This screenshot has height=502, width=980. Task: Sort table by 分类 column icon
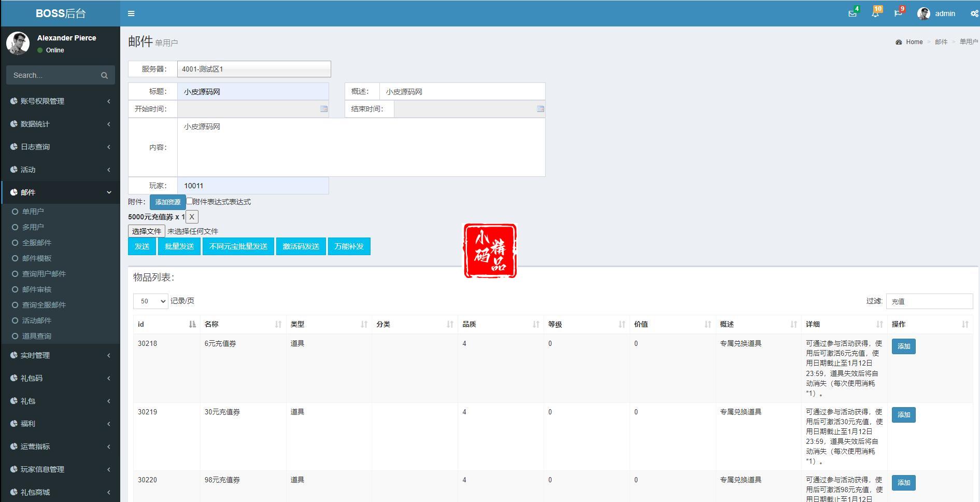[x=450, y=324]
